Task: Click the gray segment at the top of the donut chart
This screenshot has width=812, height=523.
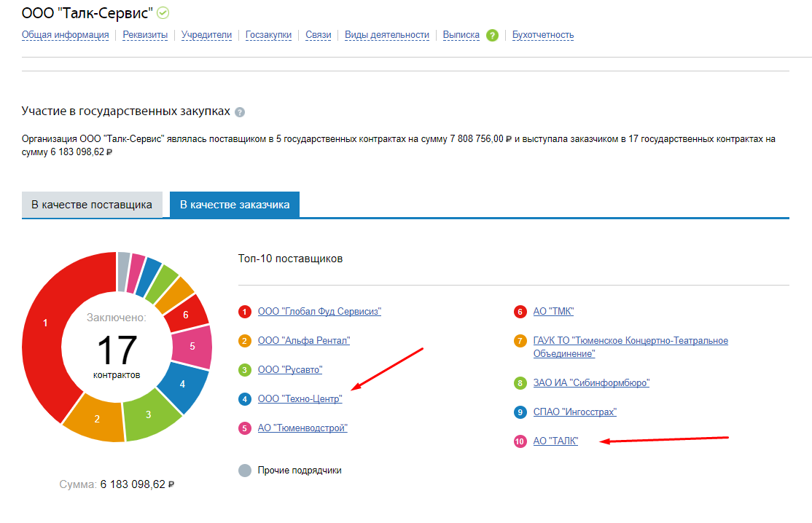Action: click(x=123, y=272)
